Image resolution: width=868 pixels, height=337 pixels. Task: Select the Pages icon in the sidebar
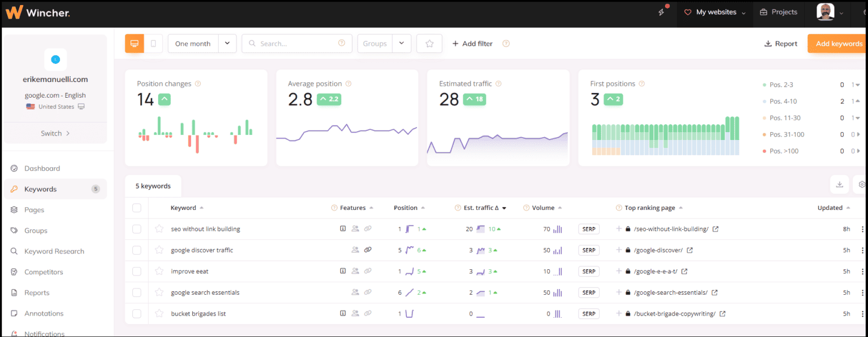tap(12, 209)
